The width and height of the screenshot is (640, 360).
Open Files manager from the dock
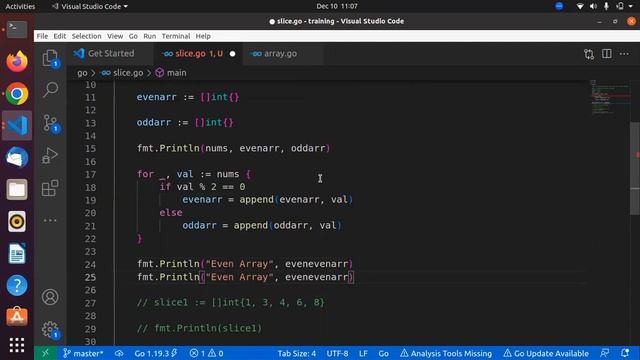tap(17, 189)
